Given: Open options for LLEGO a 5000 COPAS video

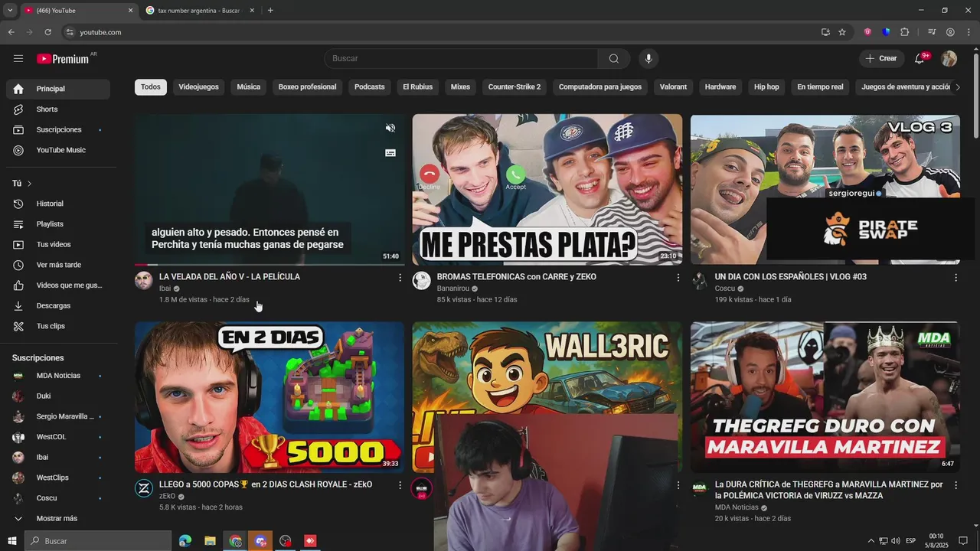Looking at the screenshot, I should pyautogui.click(x=400, y=485).
